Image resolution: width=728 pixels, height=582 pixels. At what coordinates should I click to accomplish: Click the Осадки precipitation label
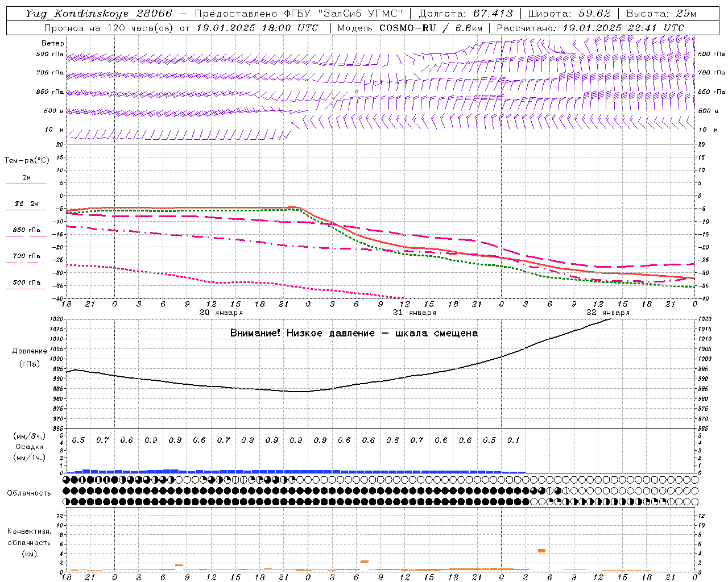[29, 447]
